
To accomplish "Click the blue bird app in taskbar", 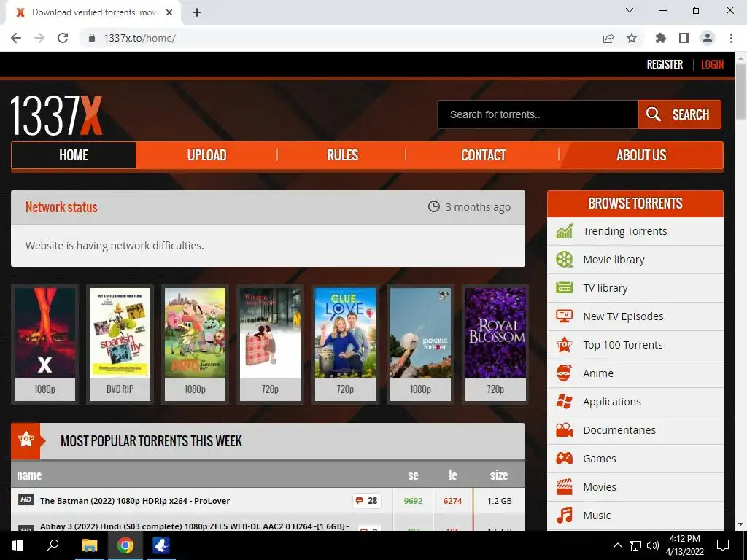I will click(x=161, y=545).
